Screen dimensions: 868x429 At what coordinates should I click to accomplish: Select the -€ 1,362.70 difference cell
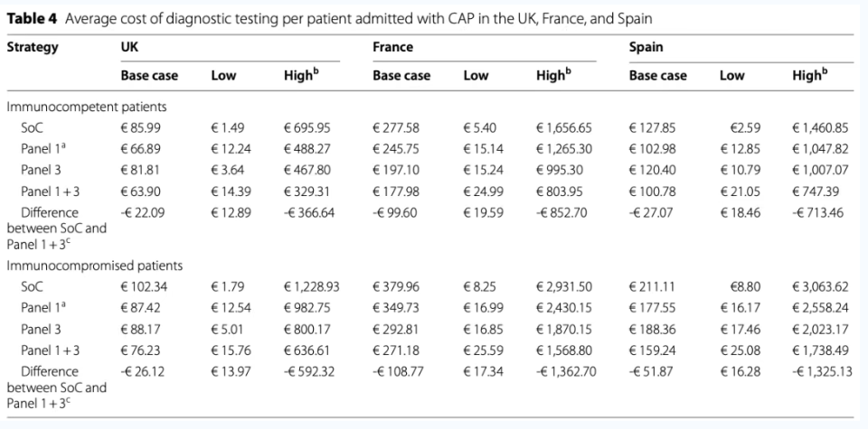(567, 371)
